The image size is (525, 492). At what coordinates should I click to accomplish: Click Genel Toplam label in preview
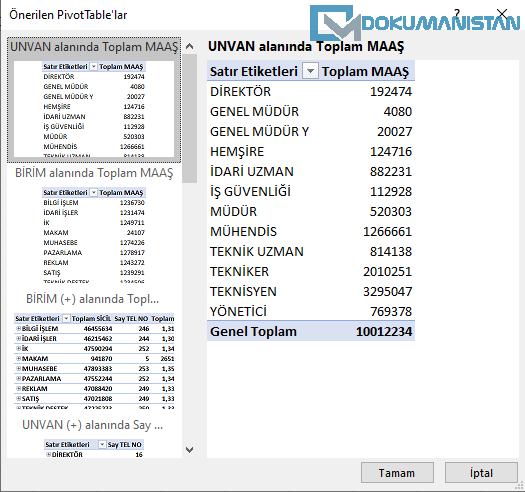coord(253,332)
